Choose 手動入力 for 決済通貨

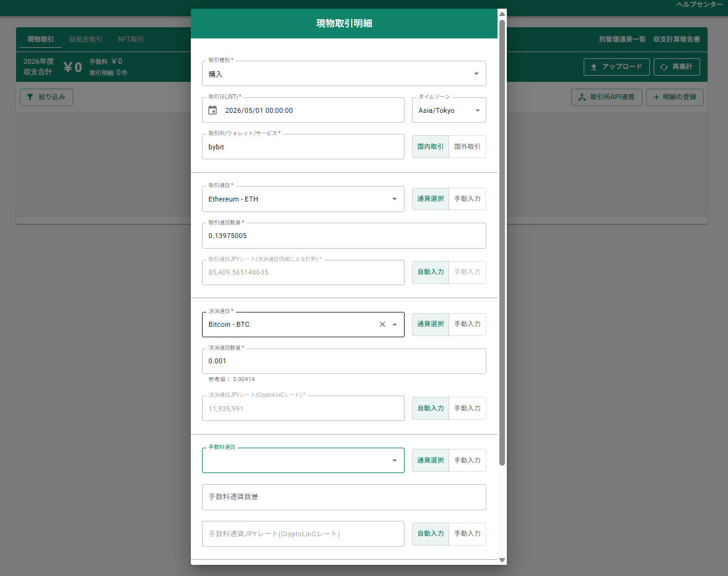(468, 324)
